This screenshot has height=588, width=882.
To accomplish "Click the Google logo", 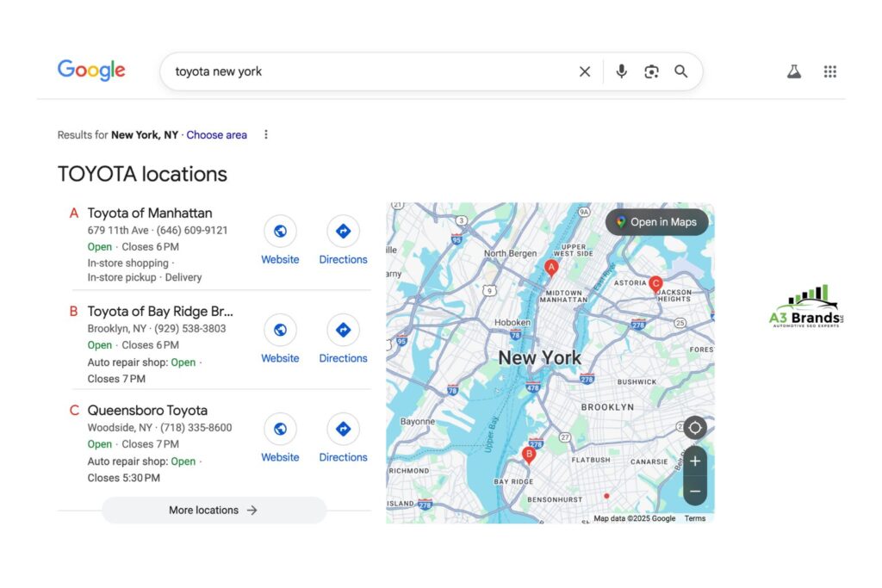I will click(91, 71).
